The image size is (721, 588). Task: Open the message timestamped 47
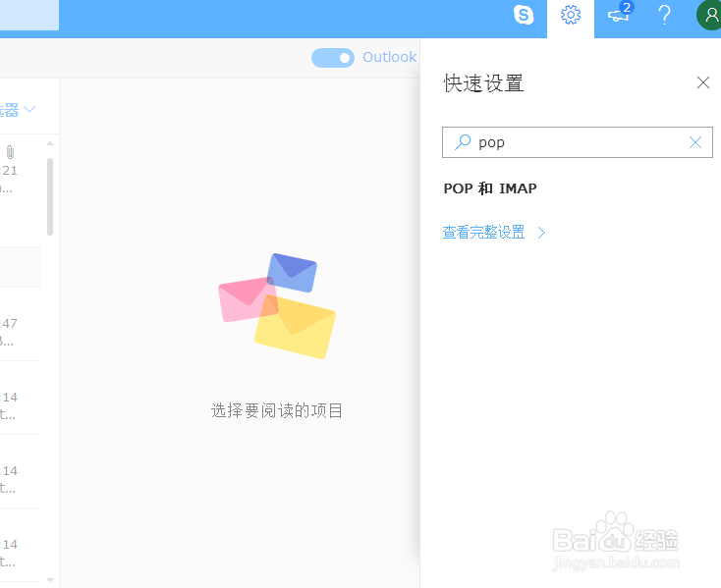[x=21, y=324]
